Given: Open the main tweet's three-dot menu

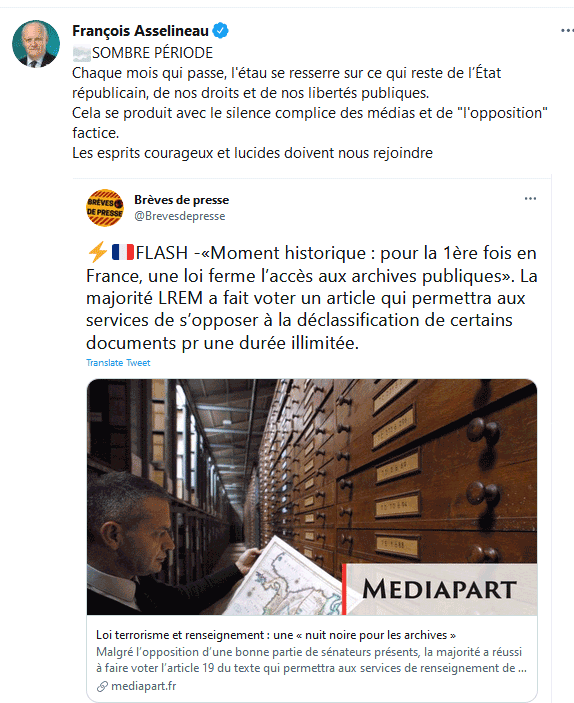Looking at the screenshot, I should point(567,31).
